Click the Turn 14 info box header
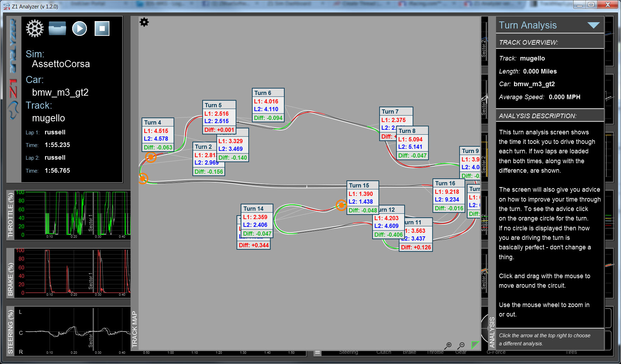The height and width of the screenshot is (364, 621). (x=257, y=209)
